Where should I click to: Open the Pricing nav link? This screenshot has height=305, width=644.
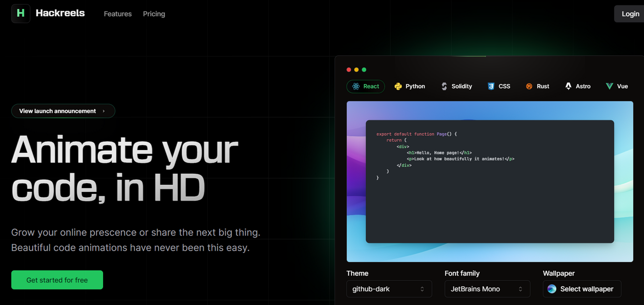tap(154, 14)
